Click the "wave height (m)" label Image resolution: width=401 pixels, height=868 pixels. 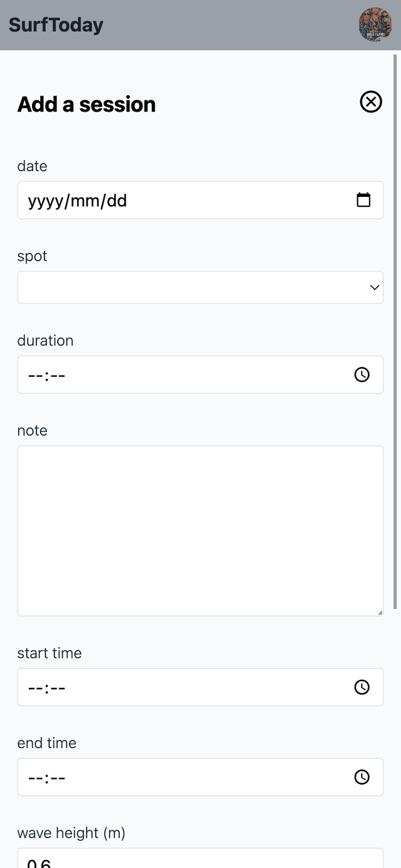click(x=71, y=833)
